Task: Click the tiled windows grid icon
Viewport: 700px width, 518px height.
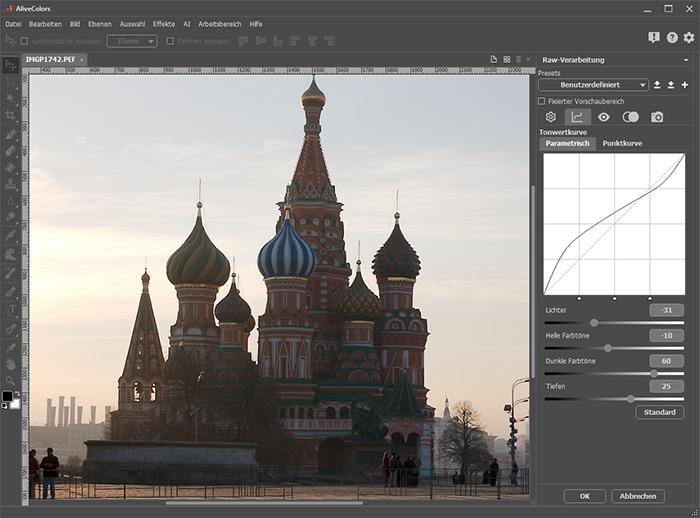Action: 507,59
